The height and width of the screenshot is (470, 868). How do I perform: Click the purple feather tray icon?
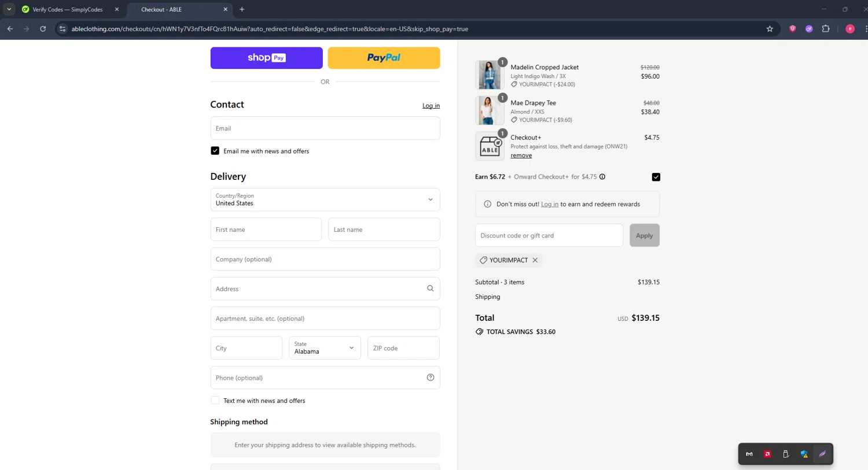pyautogui.click(x=822, y=454)
